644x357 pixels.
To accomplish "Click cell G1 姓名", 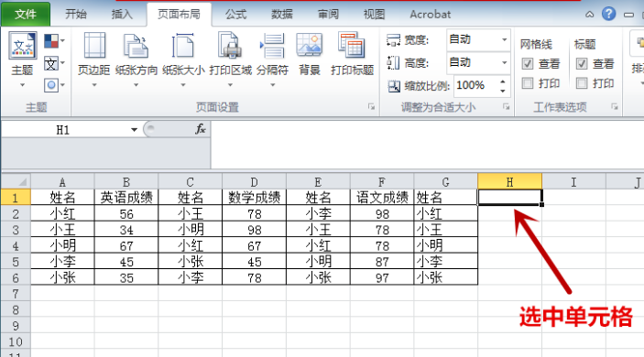I will point(446,198).
